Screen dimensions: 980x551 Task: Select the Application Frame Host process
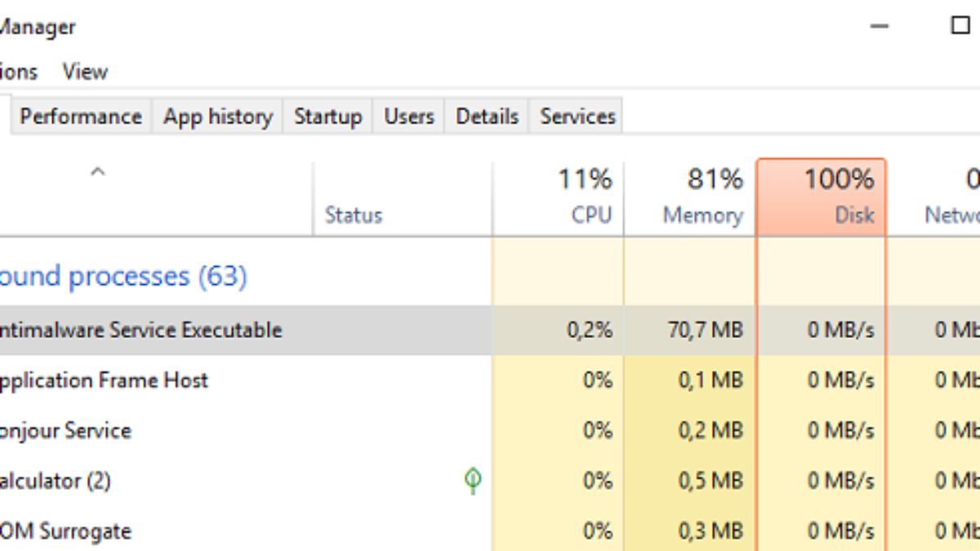point(104,380)
